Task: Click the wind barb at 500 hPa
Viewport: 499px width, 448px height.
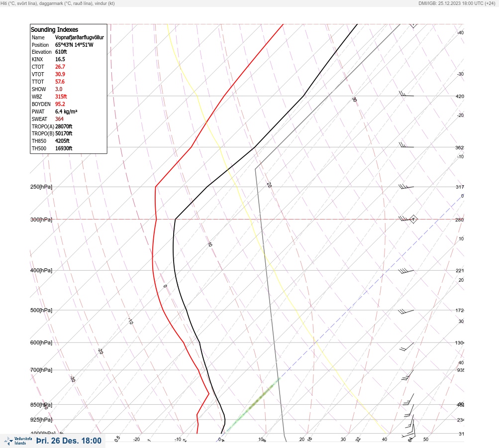Action: point(406,311)
